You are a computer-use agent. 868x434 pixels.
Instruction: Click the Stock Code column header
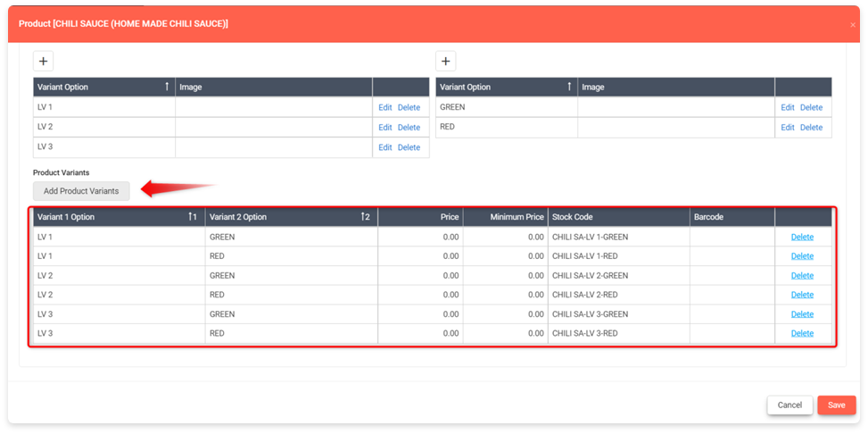pyautogui.click(x=617, y=217)
